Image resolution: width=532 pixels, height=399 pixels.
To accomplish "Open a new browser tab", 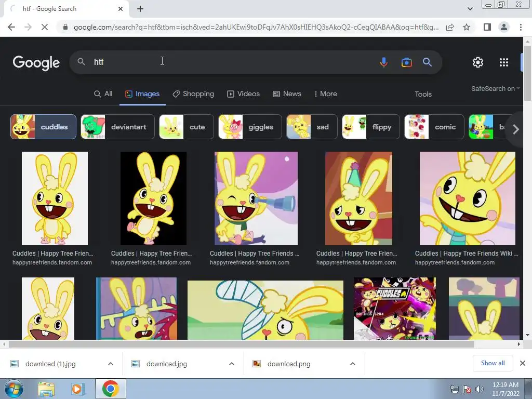I will (140, 9).
